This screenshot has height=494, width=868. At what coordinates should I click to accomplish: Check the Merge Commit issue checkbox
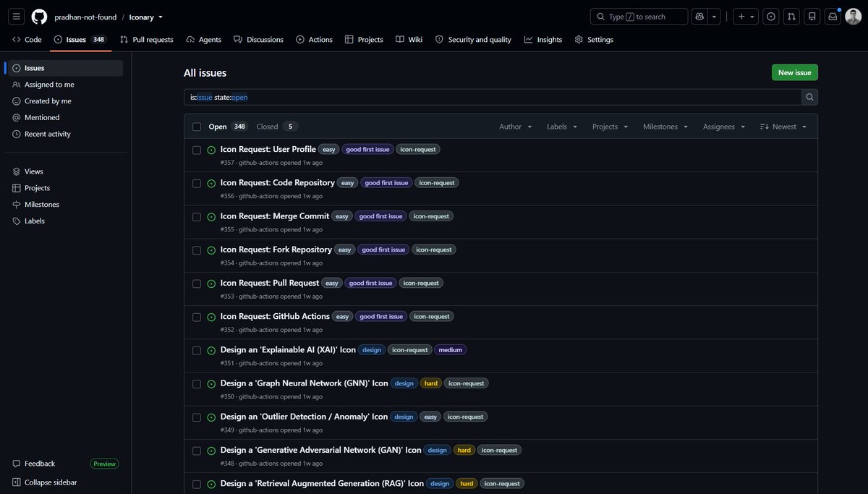tap(197, 216)
